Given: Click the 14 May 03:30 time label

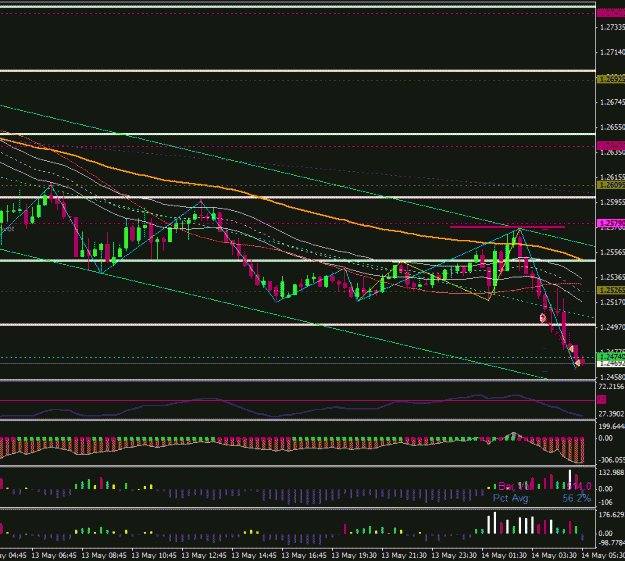Looking at the screenshot, I should (554, 555).
